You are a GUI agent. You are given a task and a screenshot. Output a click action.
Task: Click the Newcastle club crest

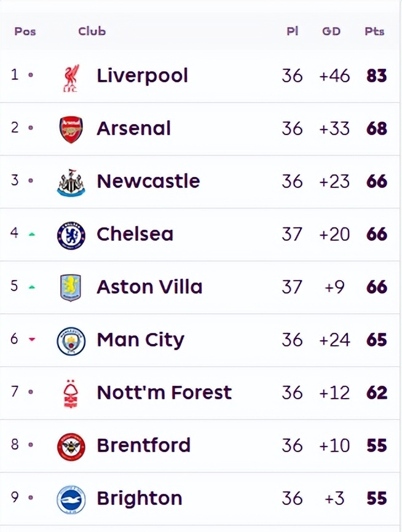point(71,182)
